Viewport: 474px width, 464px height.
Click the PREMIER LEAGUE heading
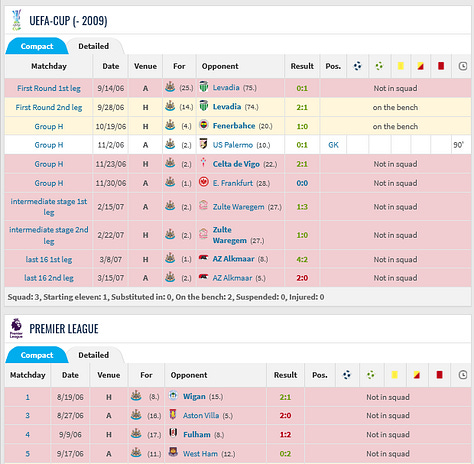tap(64, 329)
